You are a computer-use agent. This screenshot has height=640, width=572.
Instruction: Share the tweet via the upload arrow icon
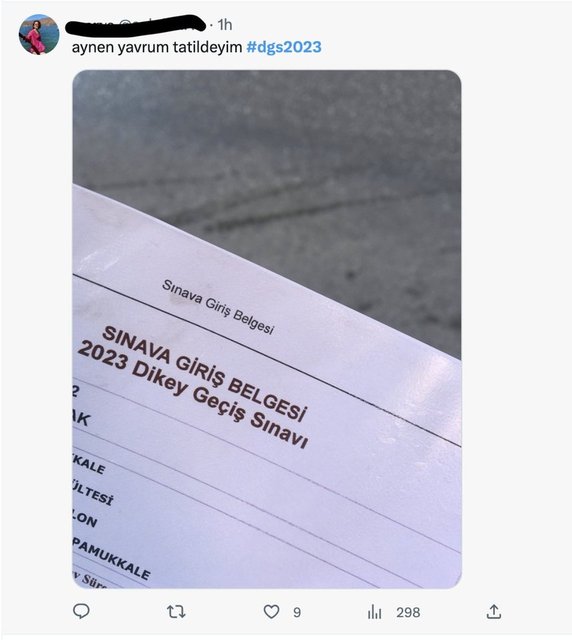(494, 611)
